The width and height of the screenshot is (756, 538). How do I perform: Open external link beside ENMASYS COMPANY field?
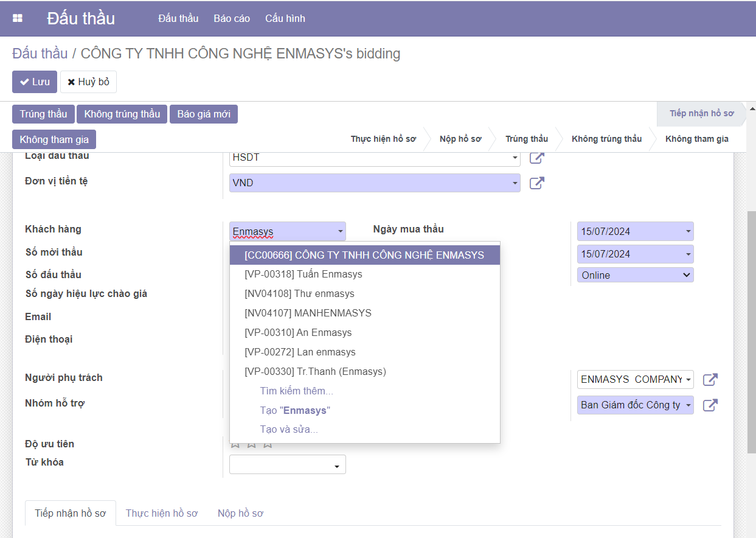[710, 380]
